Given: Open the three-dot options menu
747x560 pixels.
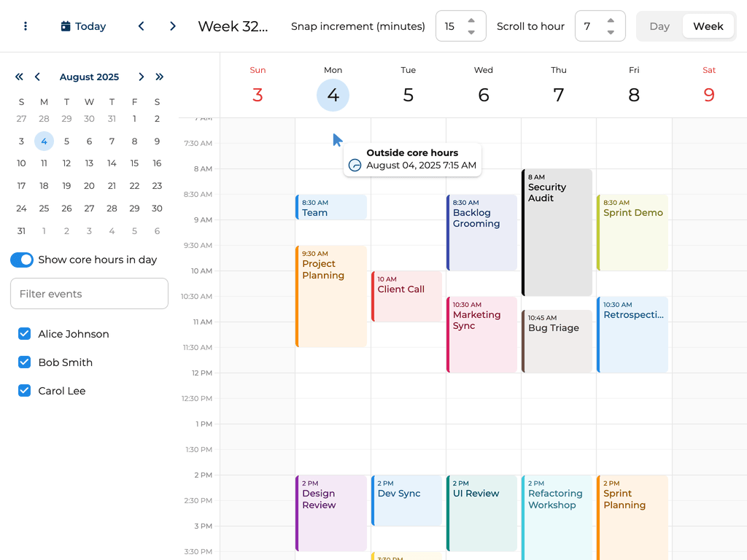Looking at the screenshot, I should point(26,26).
